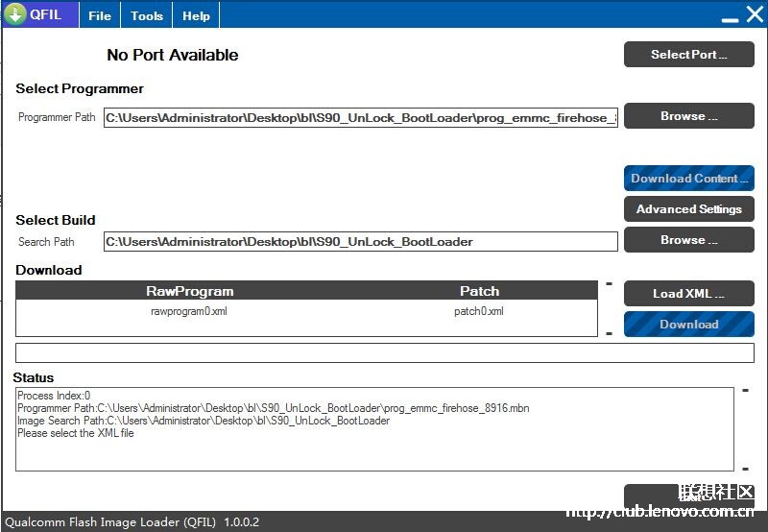Click the QFIL green download arrow logo
The image size is (768, 532).
click(15, 14)
